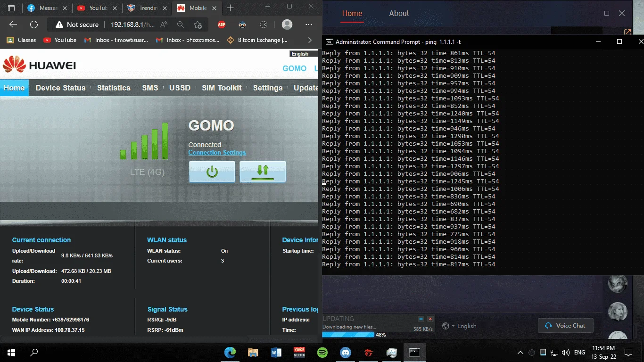Image resolution: width=644 pixels, height=362 pixels.
Task: Open Discord from the taskbar
Action: point(346,352)
